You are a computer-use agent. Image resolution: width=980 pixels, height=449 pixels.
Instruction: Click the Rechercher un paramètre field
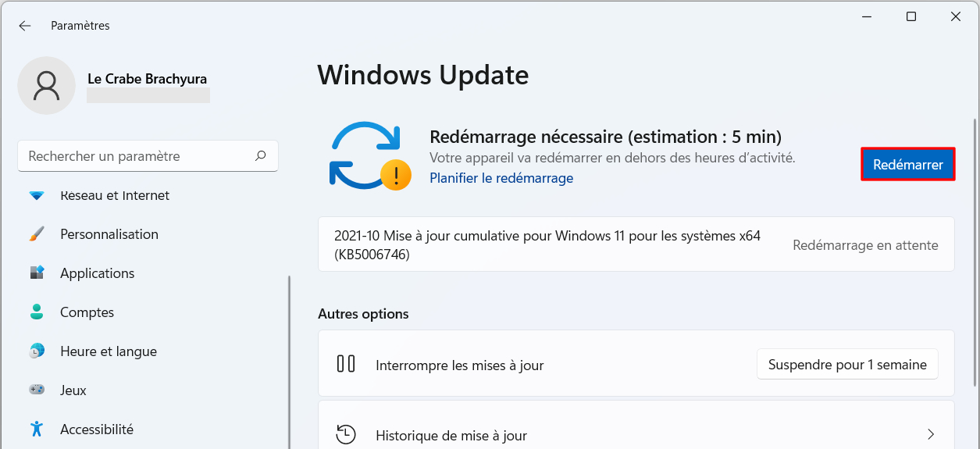click(x=148, y=156)
